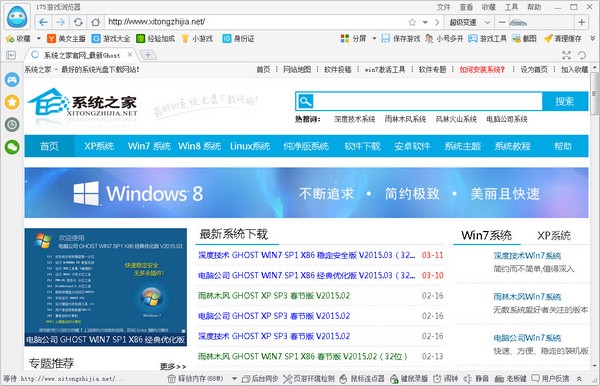Expand the 超级变速 speed dropdown
The height and width of the screenshot is (386, 600).
point(487,22)
